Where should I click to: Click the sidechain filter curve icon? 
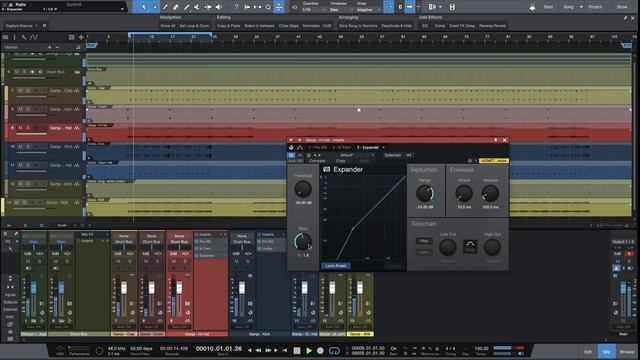pyautogui.click(x=470, y=246)
